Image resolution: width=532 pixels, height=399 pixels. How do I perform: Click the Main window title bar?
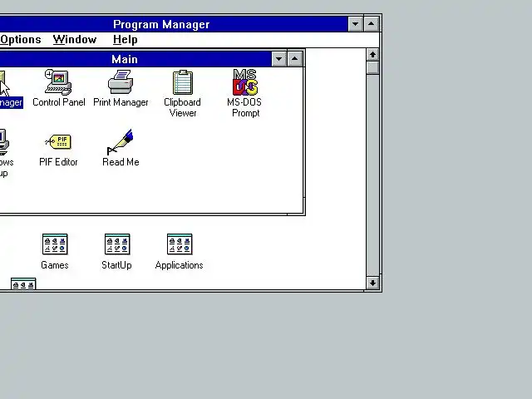(135, 59)
